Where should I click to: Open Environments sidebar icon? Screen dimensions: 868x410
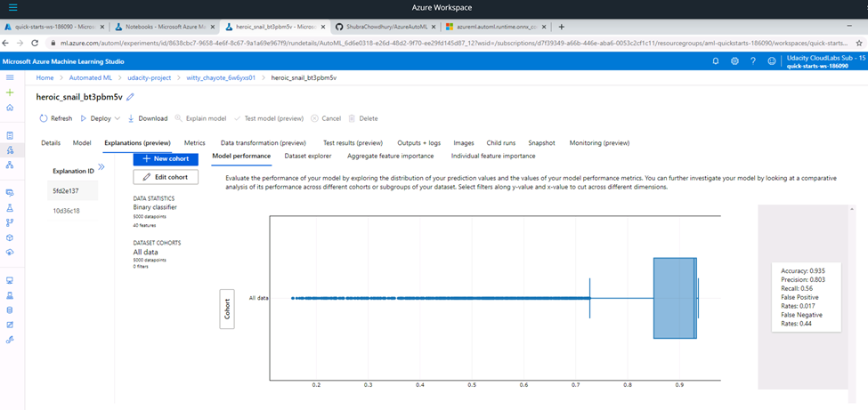[x=10, y=295]
